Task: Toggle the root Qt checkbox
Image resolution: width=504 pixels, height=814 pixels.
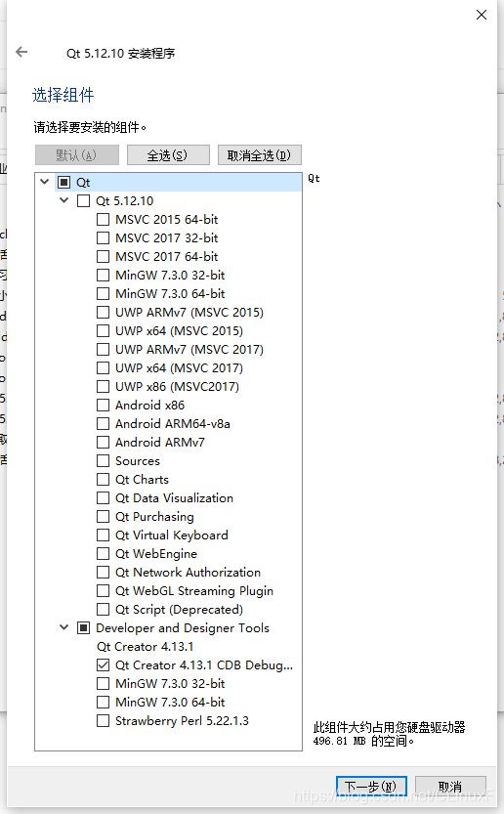Action: pos(63,182)
